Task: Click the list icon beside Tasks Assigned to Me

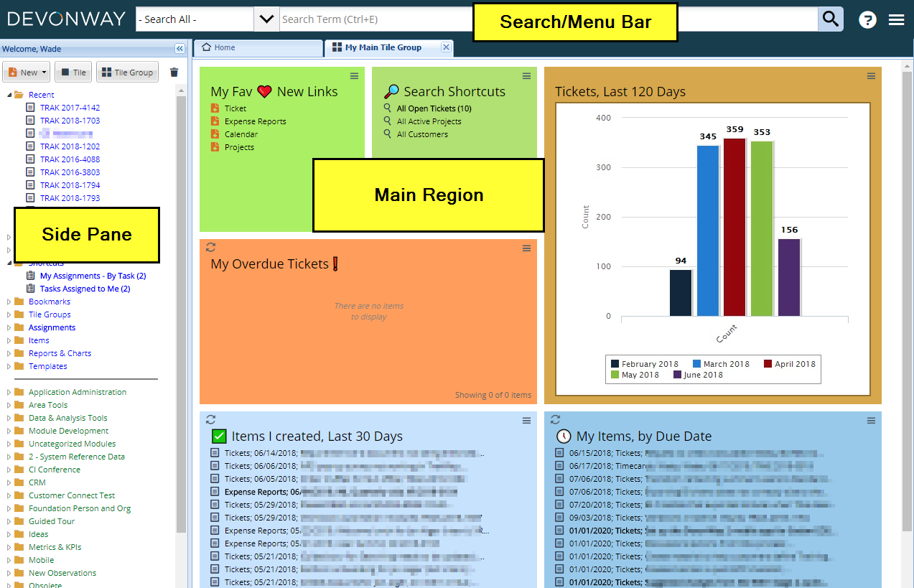Action: (x=30, y=289)
